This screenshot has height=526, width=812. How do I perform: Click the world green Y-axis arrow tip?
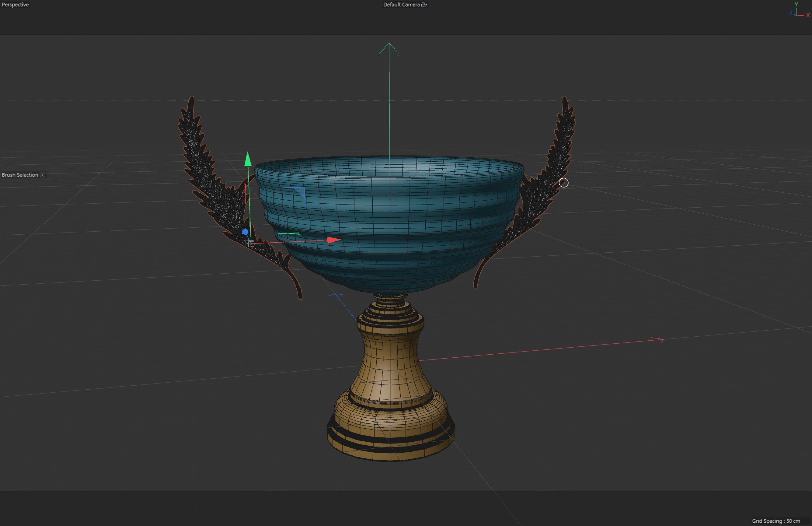(x=389, y=44)
